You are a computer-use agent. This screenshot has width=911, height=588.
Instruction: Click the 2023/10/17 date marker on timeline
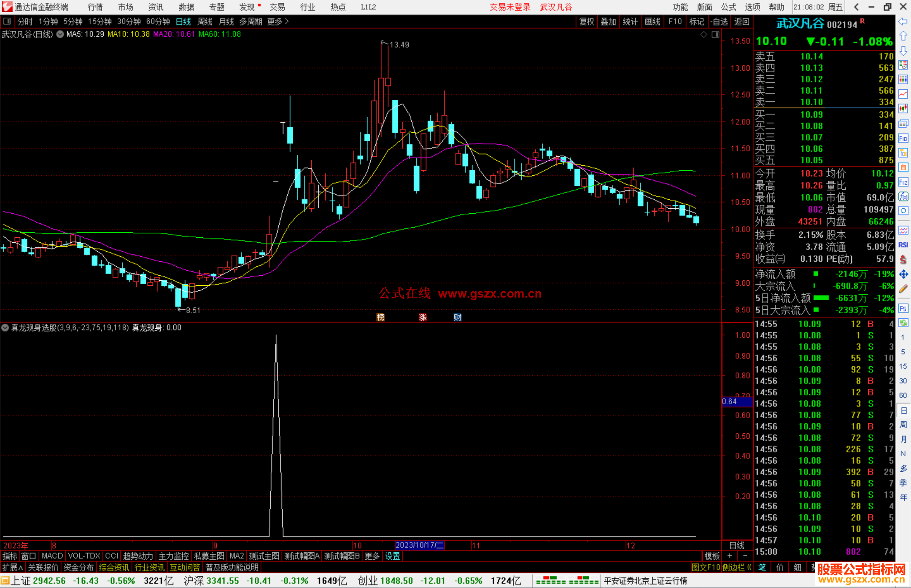[419, 545]
